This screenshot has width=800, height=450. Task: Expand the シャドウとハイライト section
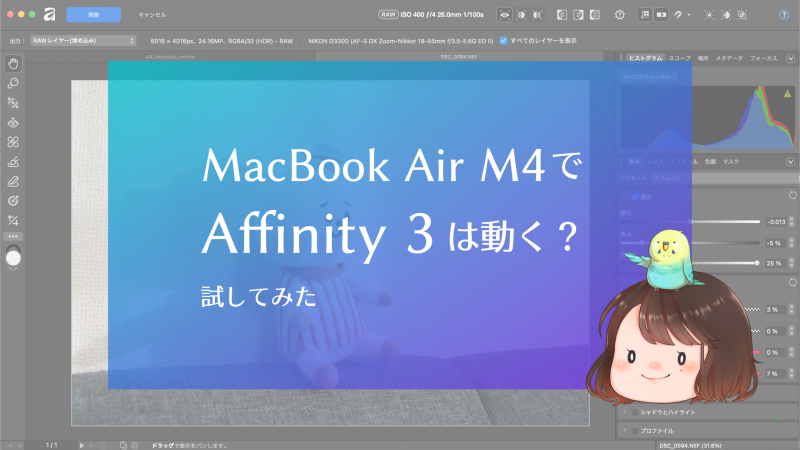(x=624, y=412)
